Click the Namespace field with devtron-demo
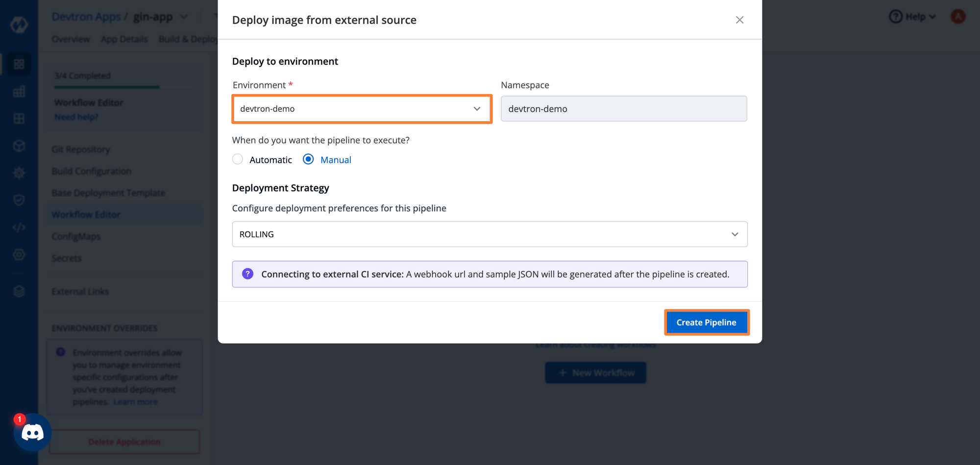 (624, 109)
